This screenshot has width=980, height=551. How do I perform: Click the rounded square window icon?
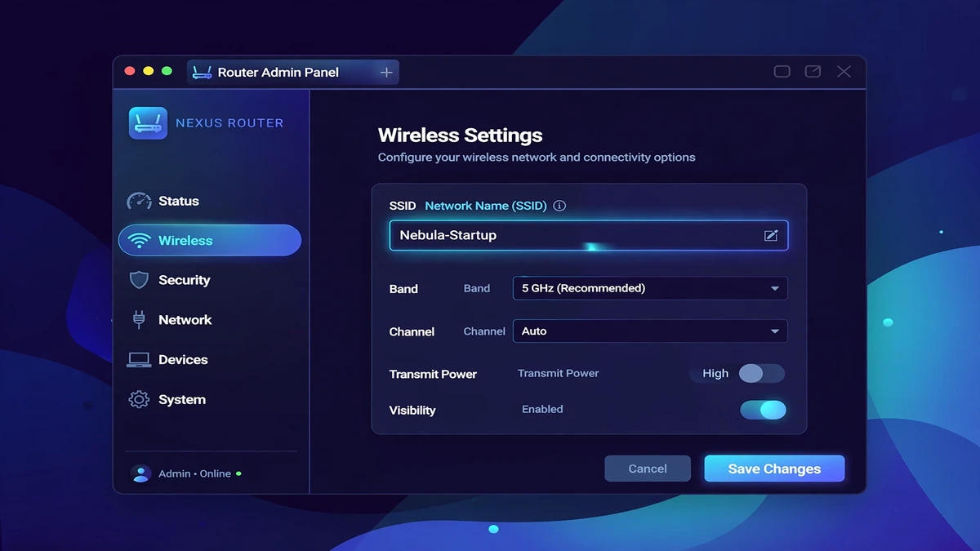click(x=782, y=72)
